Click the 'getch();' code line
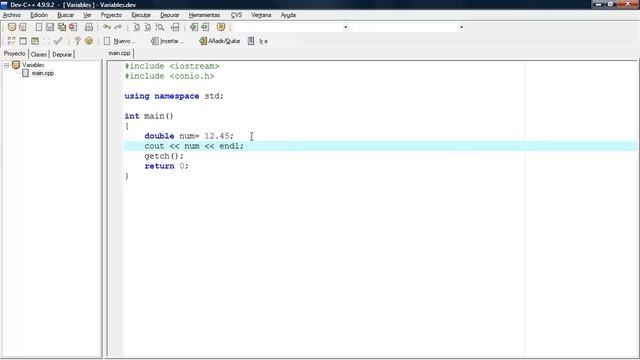 pyautogui.click(x=164, y=156)
